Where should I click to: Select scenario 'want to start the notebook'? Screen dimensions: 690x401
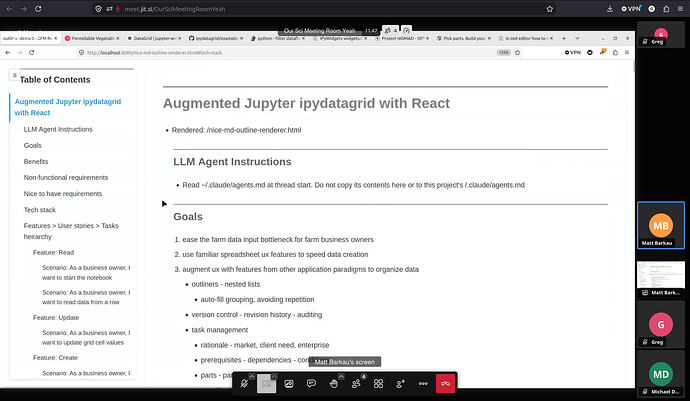(x=86, y=272)
